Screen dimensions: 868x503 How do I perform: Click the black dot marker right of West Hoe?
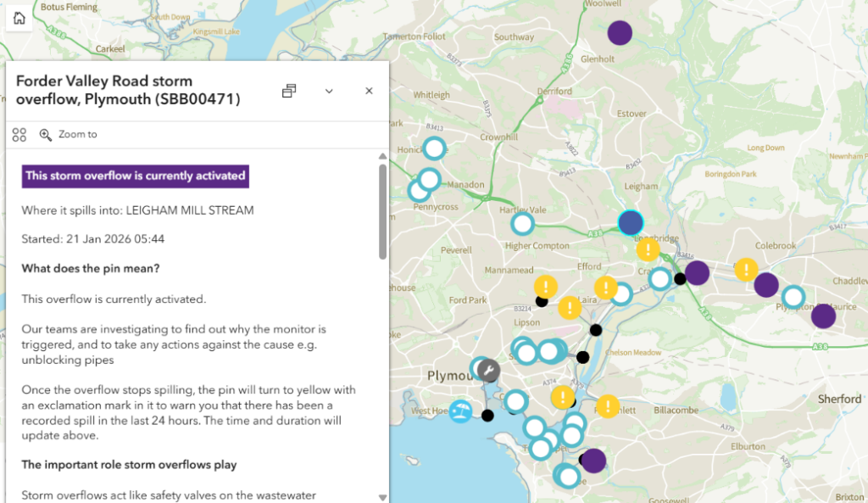coord(487,416)
